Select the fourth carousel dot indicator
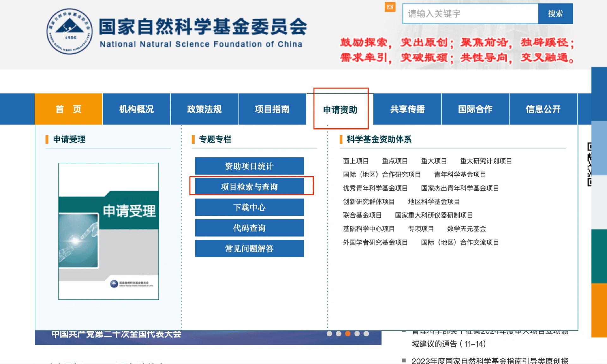Viewport: 607px width, 364px height. [357, 334]
